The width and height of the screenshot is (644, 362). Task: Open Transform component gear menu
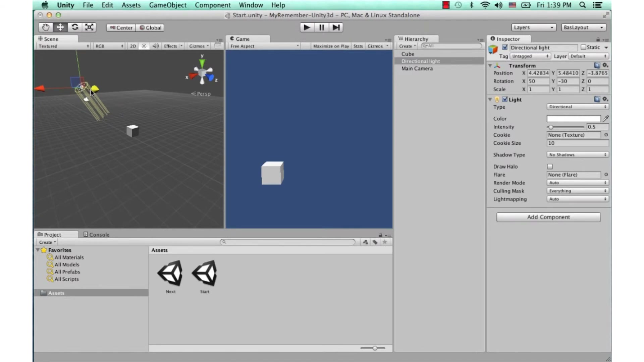(605, 65)
